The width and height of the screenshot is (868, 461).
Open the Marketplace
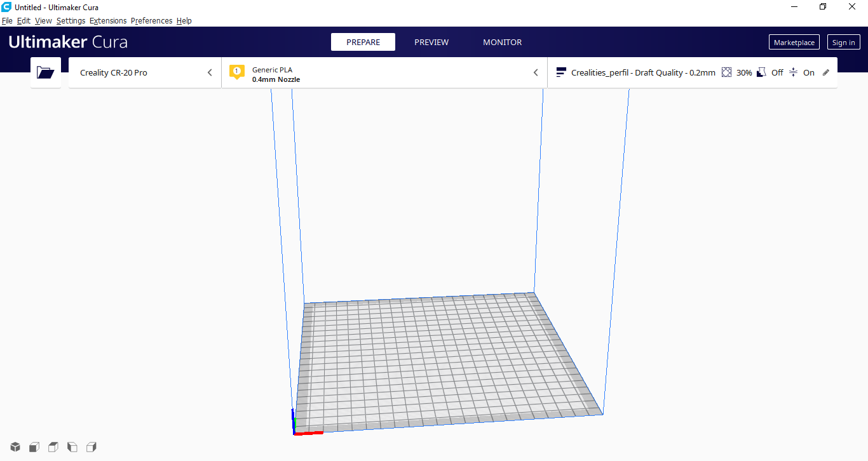(x=794, y=43)
